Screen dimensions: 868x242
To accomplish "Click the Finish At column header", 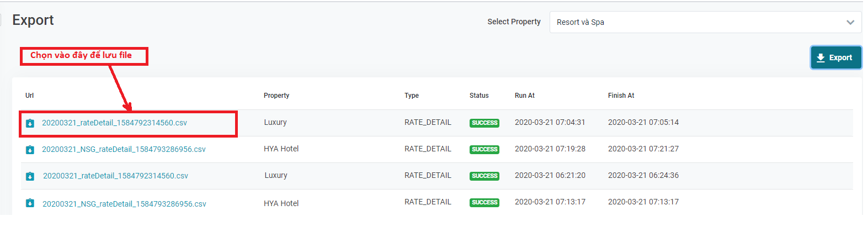I will point(621,96).
